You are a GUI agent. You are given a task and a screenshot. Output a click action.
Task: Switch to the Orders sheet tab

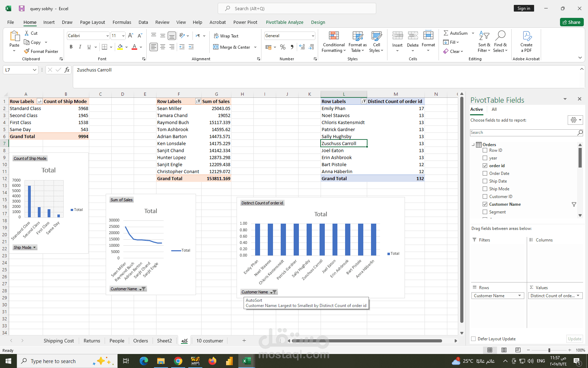140,341
